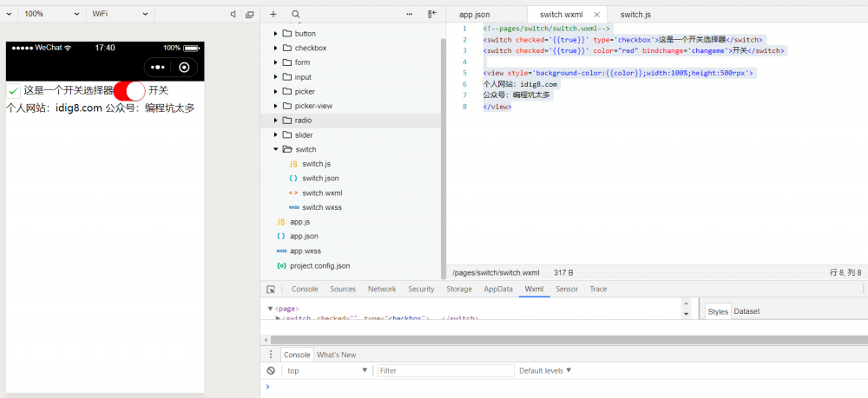Viewport: 868px width, 398px height.
Task: Click the add new file plus icon
Action: (x=273, y=14)
